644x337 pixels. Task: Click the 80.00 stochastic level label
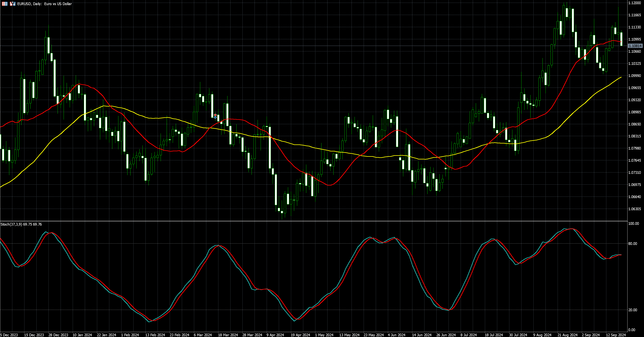coord(633,243)
